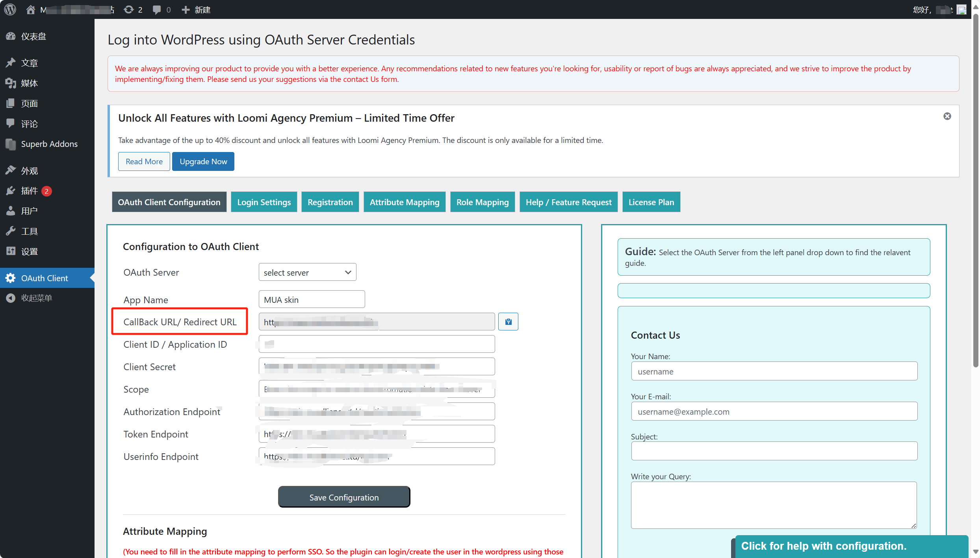Click the Your Name field in Contact Us
This screenshot has width=980, height=558.
coord(774,371)
